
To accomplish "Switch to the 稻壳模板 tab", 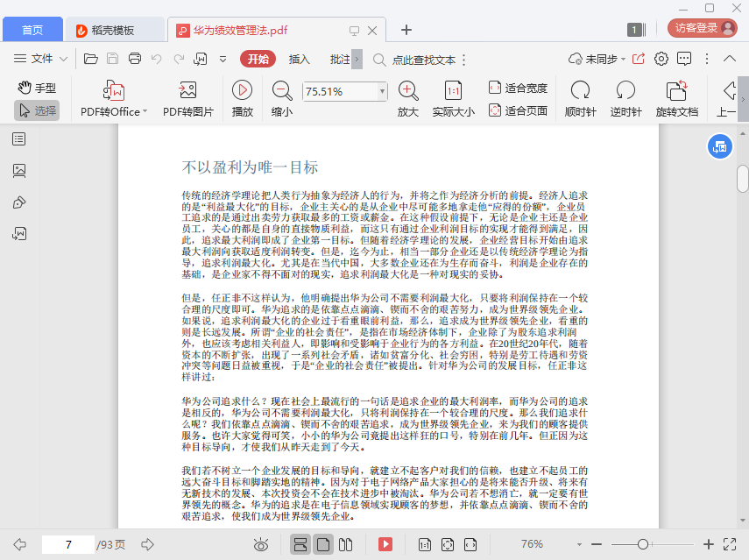I will point(115,30).
